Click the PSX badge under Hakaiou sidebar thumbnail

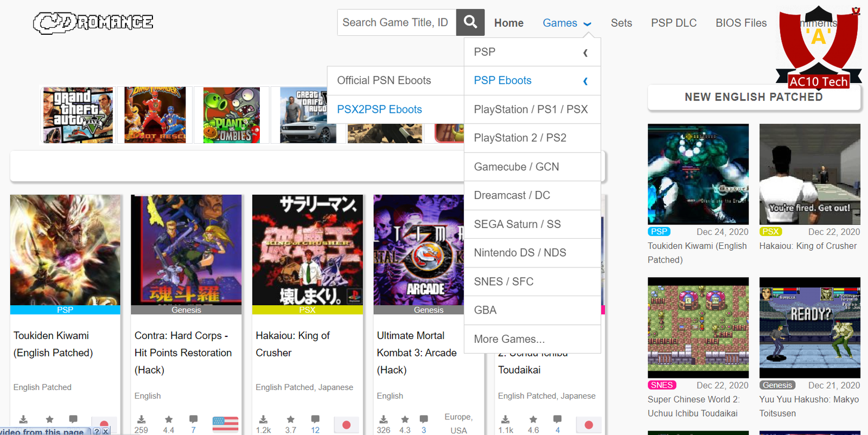770,232
